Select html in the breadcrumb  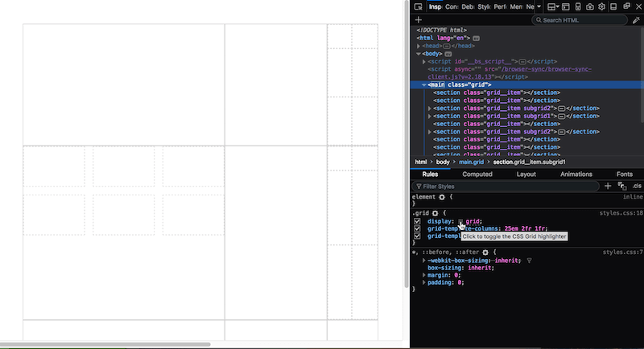(420, 162)
